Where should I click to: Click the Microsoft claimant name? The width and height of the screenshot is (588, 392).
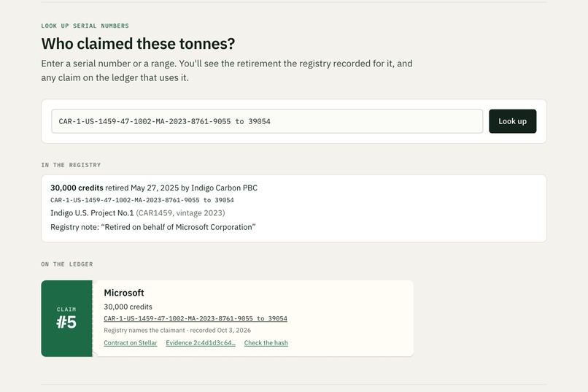point(124,293)
